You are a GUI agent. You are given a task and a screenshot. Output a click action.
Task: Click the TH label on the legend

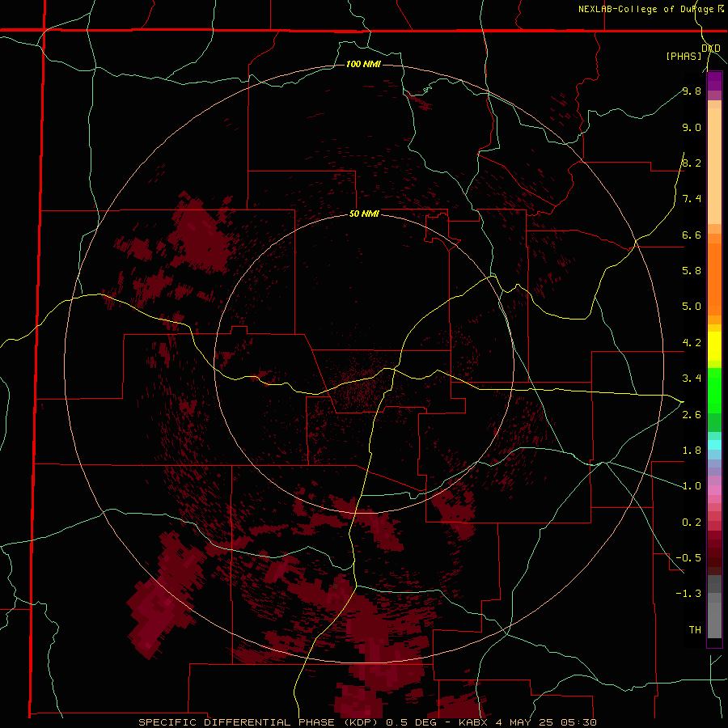tap(695, 630)
